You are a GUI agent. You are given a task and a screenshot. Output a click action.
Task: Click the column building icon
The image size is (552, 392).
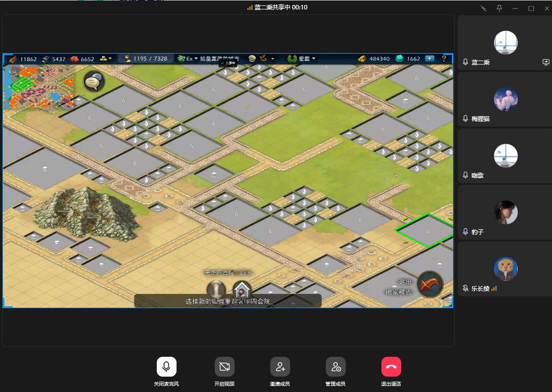pos(216,289)
